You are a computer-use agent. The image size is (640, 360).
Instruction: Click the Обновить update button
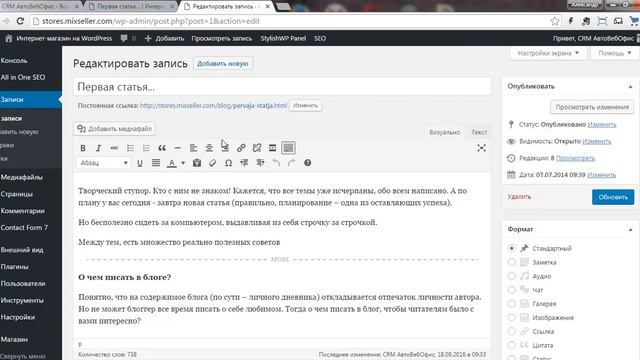(x=613, y=197)
